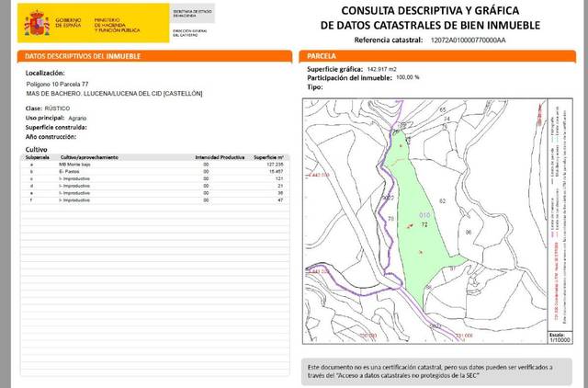This screenshot has height=388, width=588.
Task: Click parcel number 87 on the map
Action: click(453, 268)
